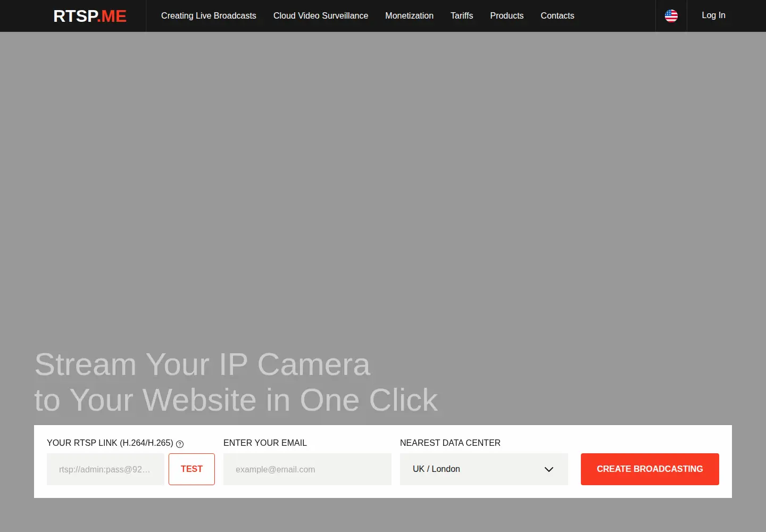
Task: Click the "Stream Your IP Camera" headline
Action: (x=202, y=365)
